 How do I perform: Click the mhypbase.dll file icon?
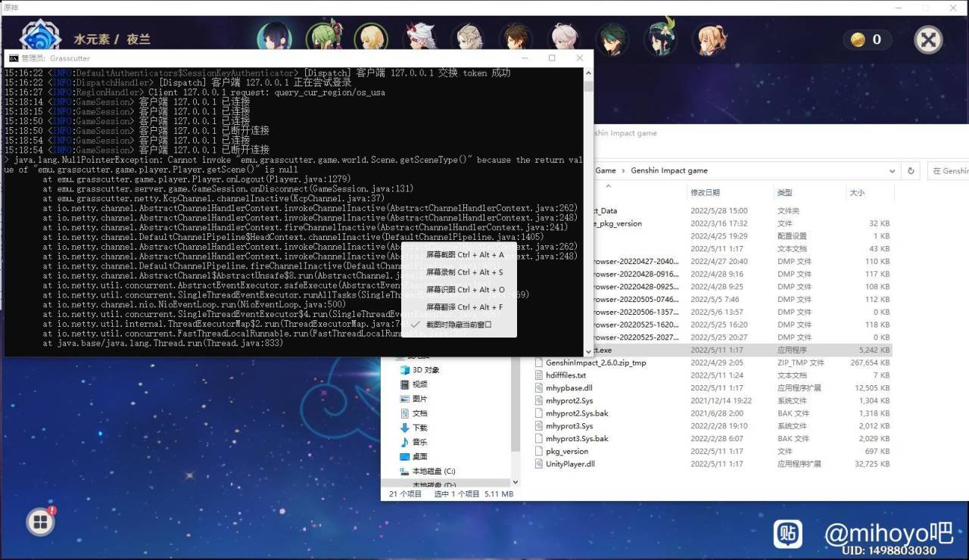pos(539,388)
